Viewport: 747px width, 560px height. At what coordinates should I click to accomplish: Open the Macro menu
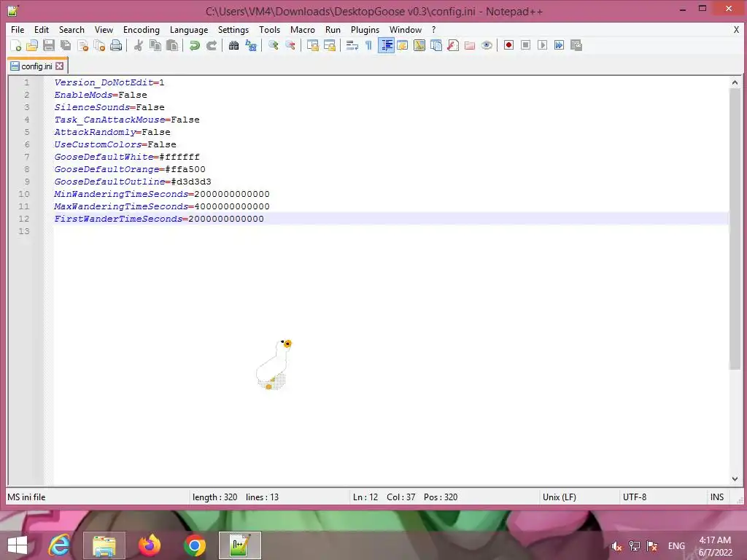(x=303, y=29)
